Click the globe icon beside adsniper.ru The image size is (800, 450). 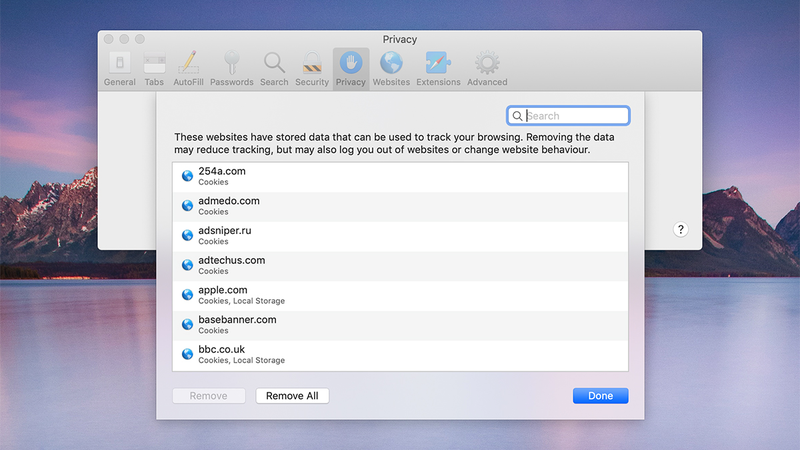tap(187, 235)
